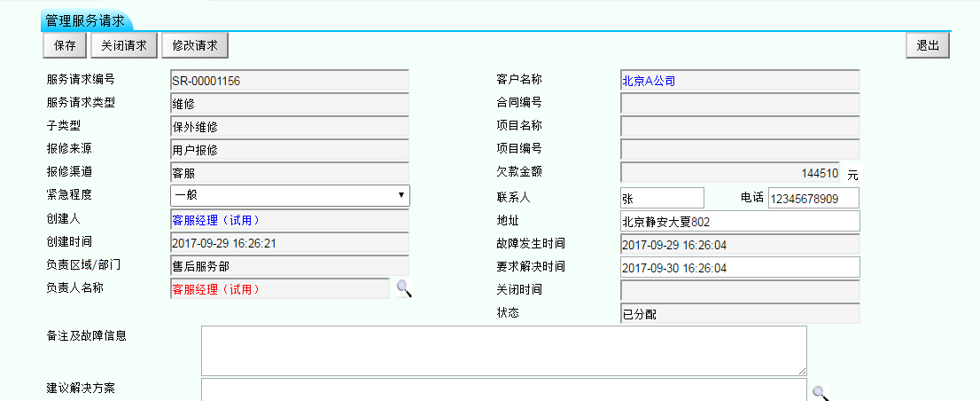Click the 修改请求 button
Image resolution: width=980 pixels, height=401 pixels.
pyautogui.click(x=195, y=45)
